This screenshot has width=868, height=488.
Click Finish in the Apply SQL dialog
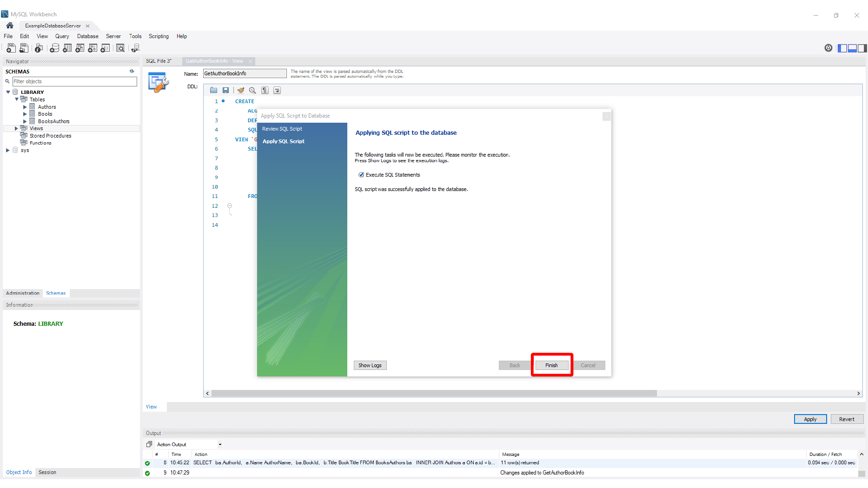(551, 365)
